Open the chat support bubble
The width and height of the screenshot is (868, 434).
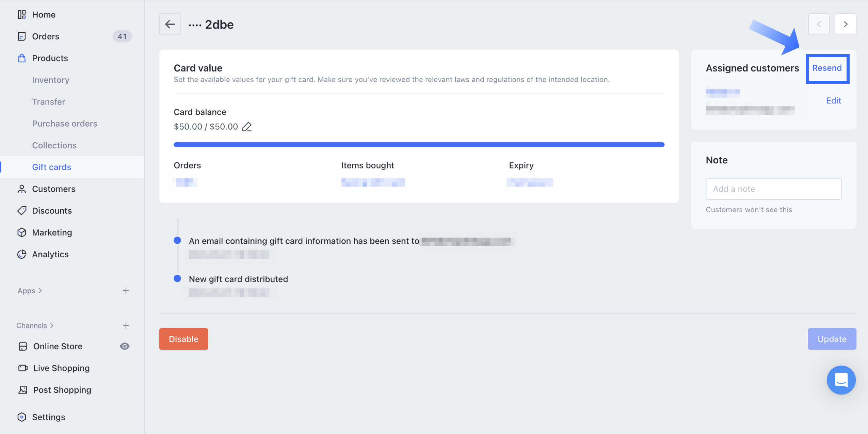(841, 380)
